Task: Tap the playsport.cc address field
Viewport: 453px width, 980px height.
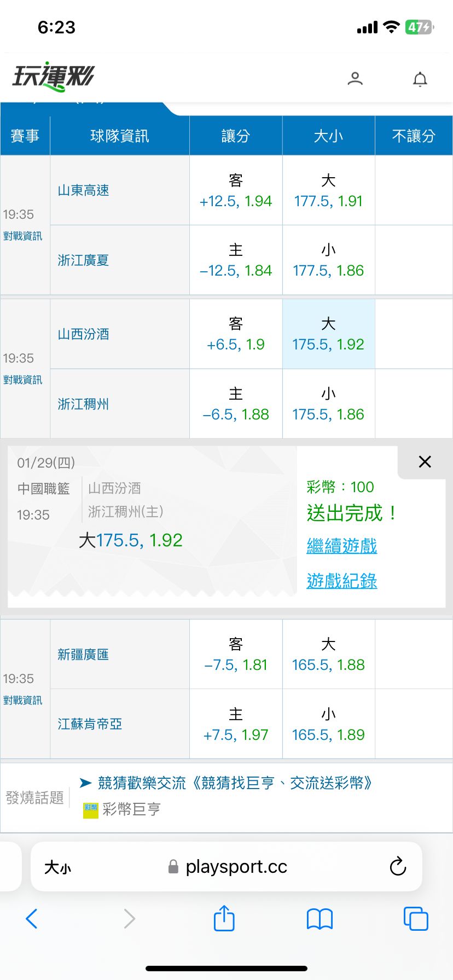Action: 236,867
